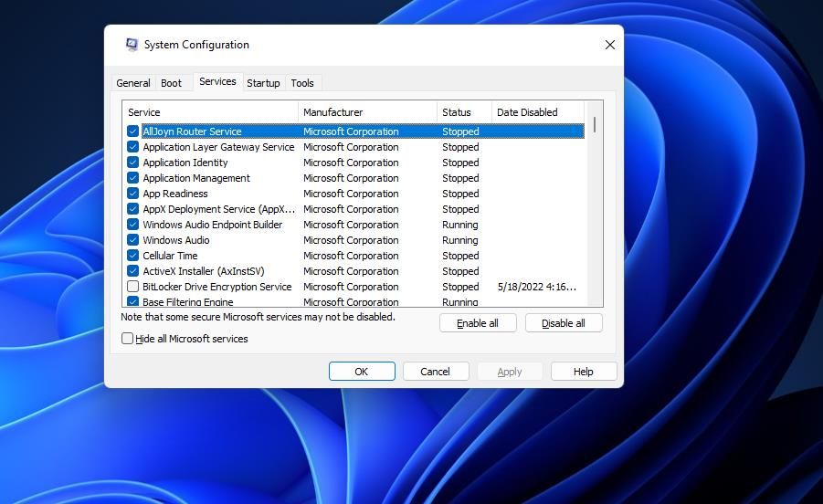Screen dimensions: 823x504
Task: Click the Stopped status of BitLocker service
Action: click(461, 287)
